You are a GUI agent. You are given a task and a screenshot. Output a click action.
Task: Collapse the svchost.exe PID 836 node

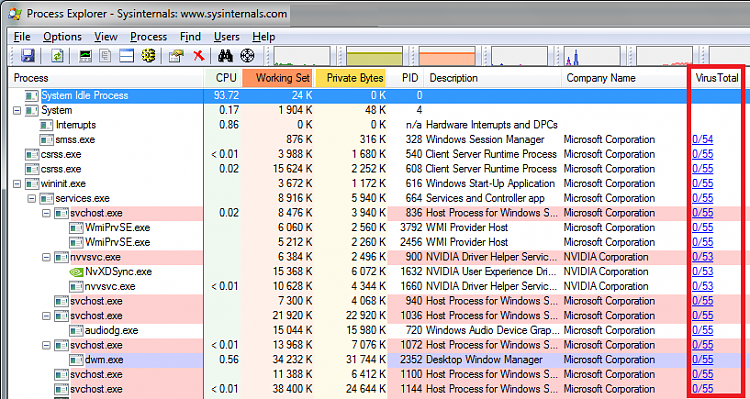pos(46,213)
